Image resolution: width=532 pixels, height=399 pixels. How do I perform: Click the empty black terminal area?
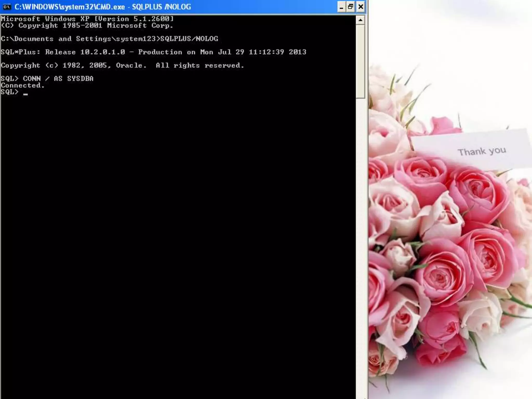point(177,234)
